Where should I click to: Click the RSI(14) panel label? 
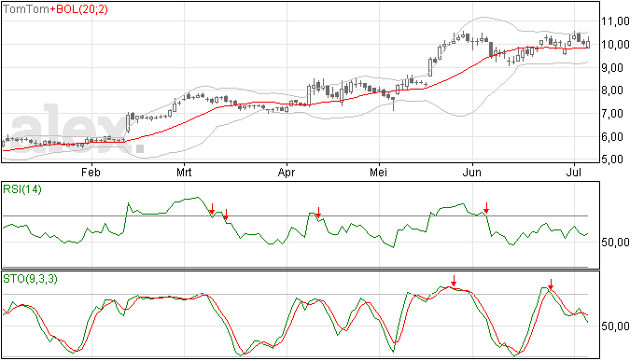coord(22,189)
